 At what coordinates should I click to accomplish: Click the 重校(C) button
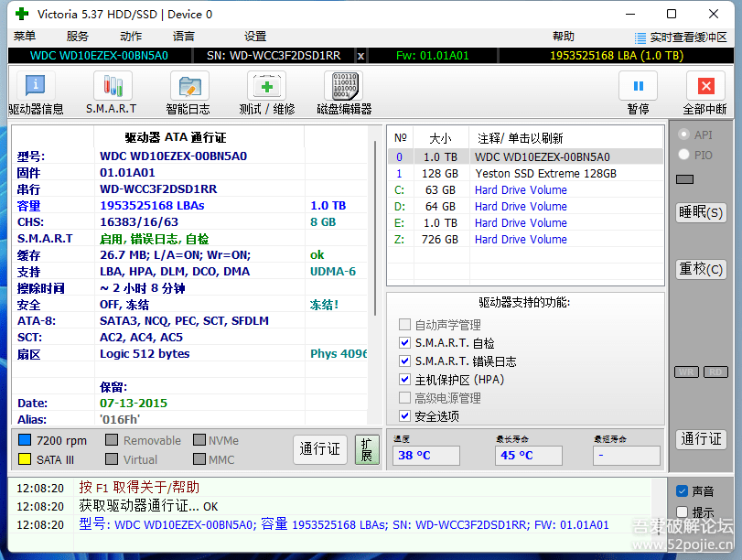click(701, 269)
